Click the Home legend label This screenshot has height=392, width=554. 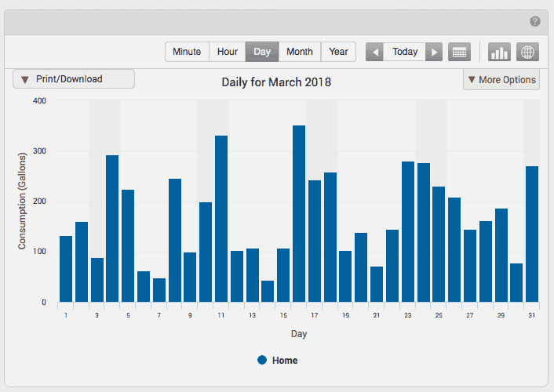285,361
